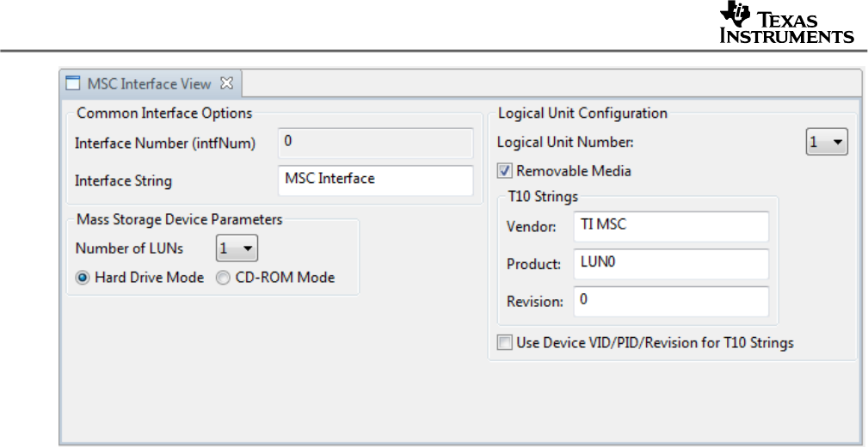Choose CD-ROM Mode radio button
Image resolution: width=868 pixels, height=447 pixels.
click(x=223, y=278)
